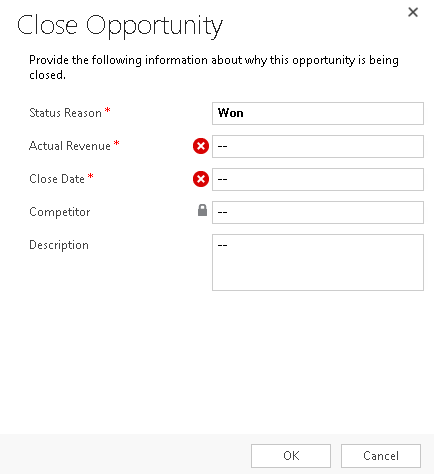Click the red asterisk next to Close Date
The width and height of the screenshot is (434, 474).
pyautogui.click(x=90, y=176)
